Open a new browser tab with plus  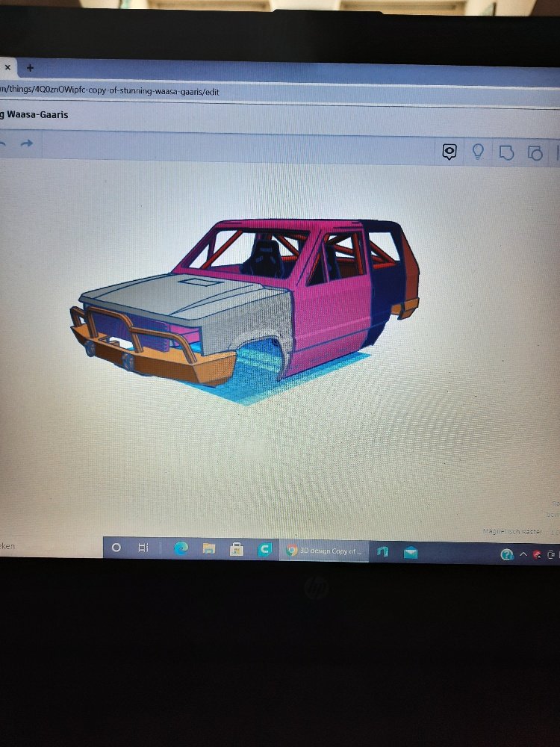pyautogui.click(x=31, y=67)
